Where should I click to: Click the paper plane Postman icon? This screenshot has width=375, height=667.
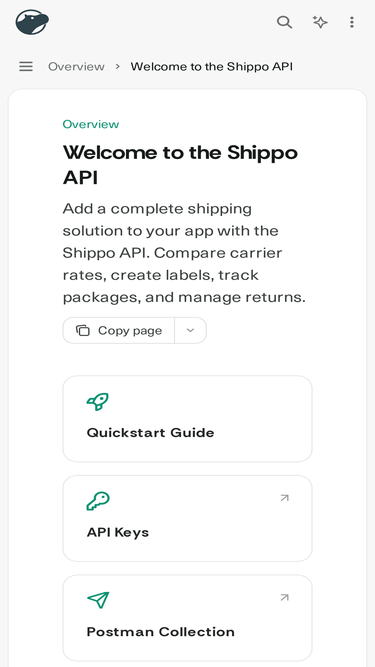pos(98,600)
